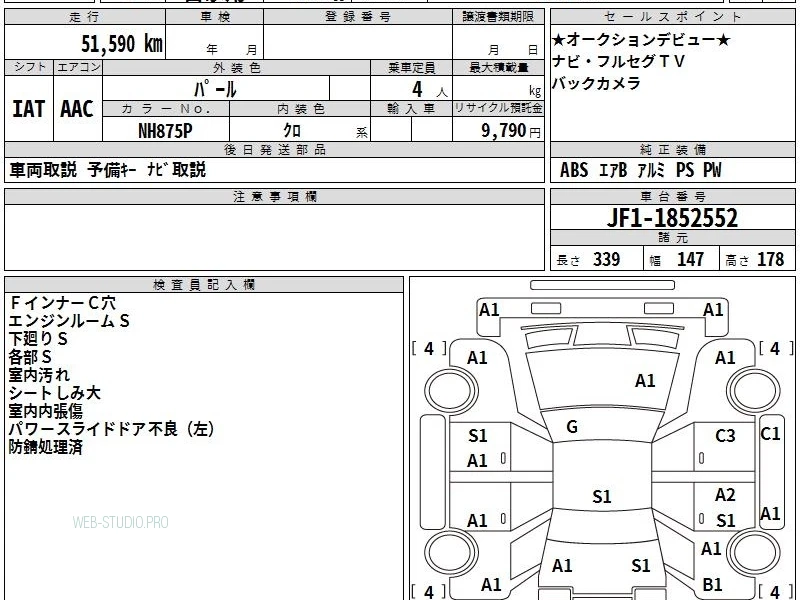Click the 各部S note

30,356
